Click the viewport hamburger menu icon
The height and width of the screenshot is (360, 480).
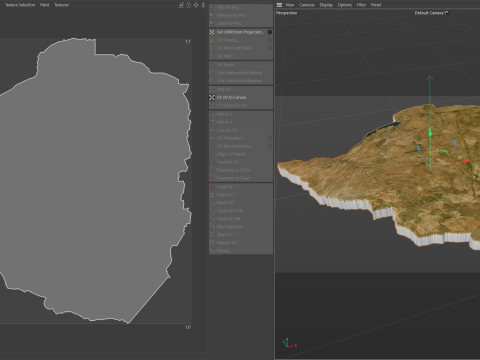[279, 5]
